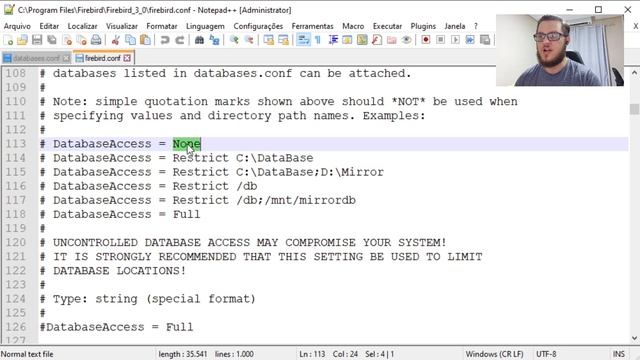
Task: Click the UTF-8 encoding status entry
Action: (546, 354)
